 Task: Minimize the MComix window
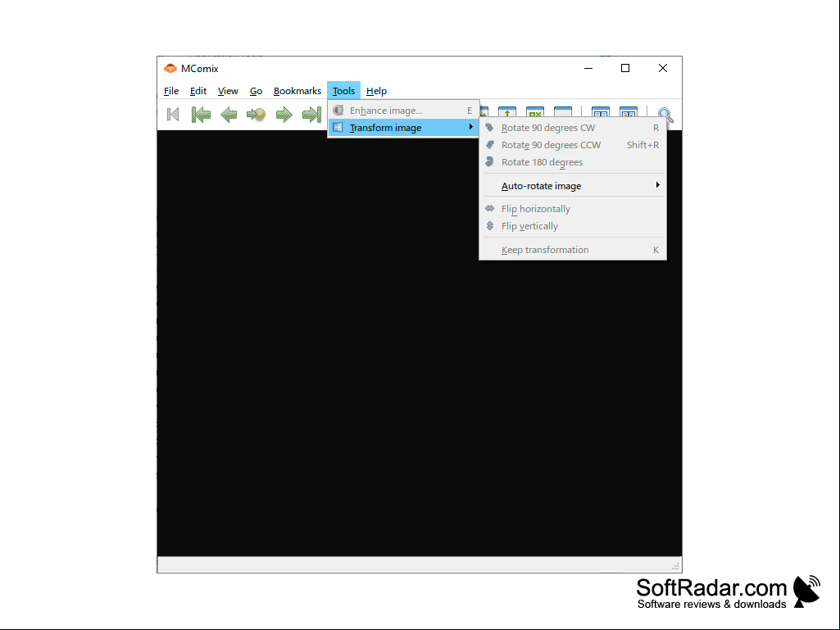tap(588, 68)
